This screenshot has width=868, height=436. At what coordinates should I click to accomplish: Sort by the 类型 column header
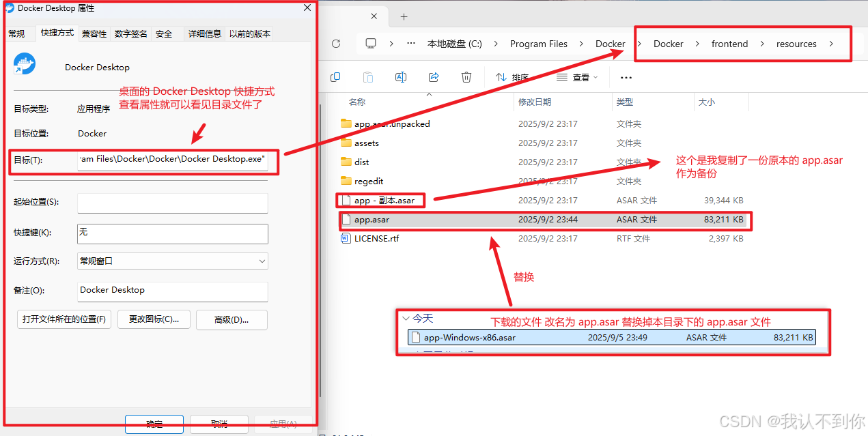coord(625,102)
